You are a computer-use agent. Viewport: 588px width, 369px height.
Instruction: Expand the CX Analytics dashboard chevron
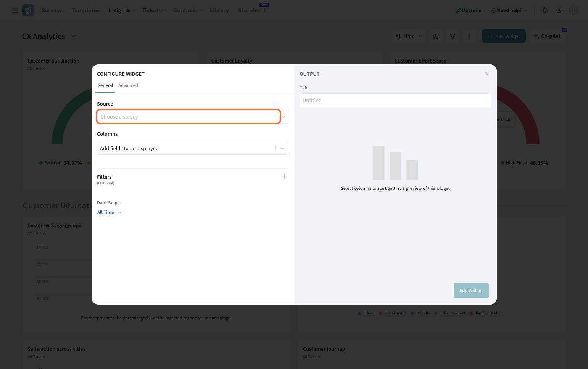pyautogui.click(x=74, y=36)
